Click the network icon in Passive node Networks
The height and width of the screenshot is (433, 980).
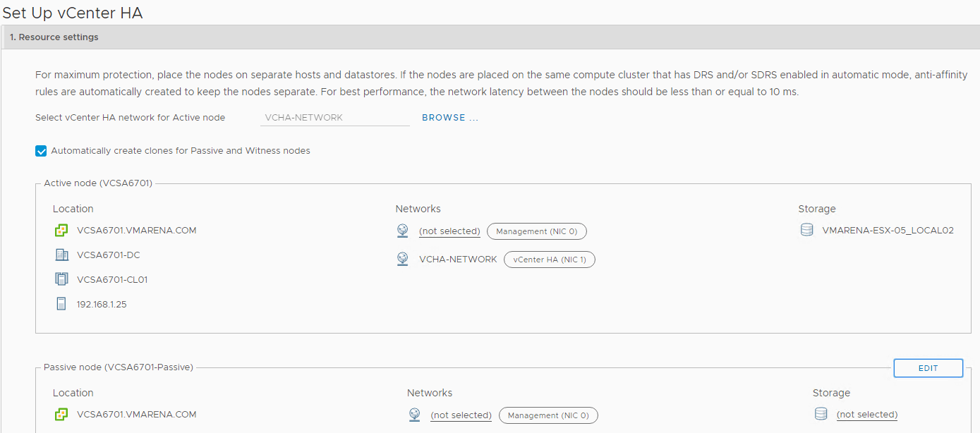414,415
